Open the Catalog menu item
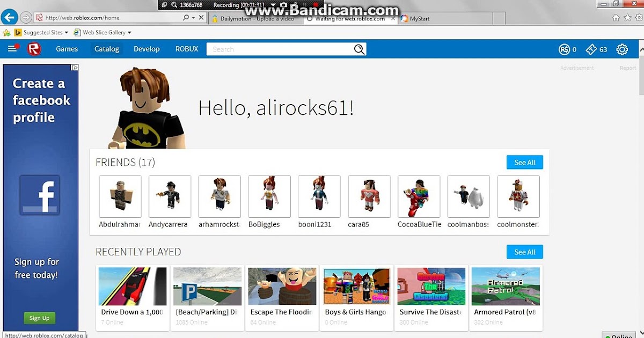The width and height of the screenshot is (644, 338). (x=107, y=49)
